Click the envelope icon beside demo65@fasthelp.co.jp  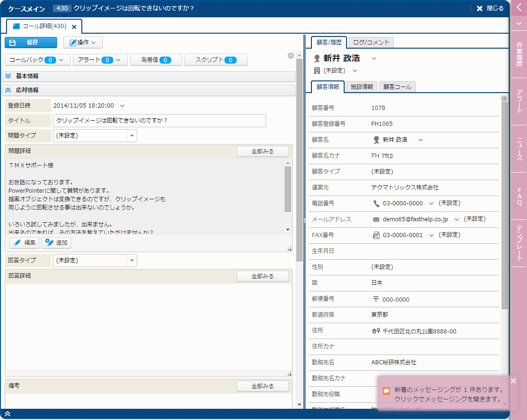(376, 219)
